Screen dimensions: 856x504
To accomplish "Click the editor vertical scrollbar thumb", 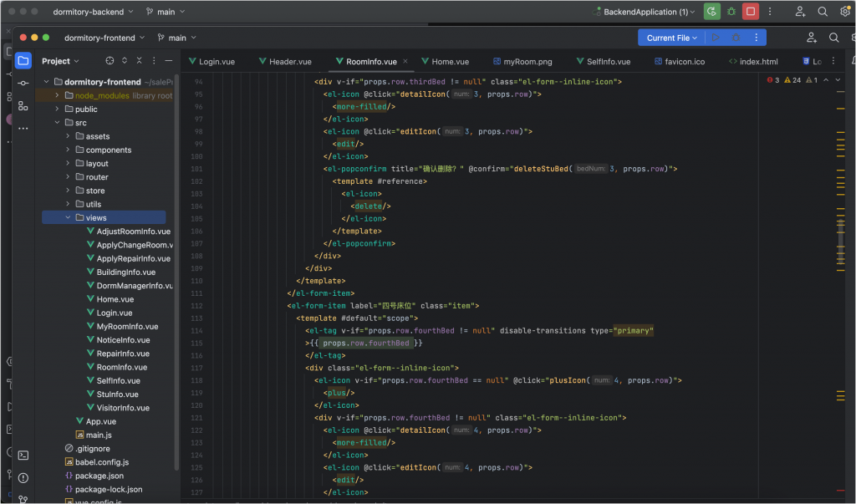I will pyautogui.click(x=841, y=242).
